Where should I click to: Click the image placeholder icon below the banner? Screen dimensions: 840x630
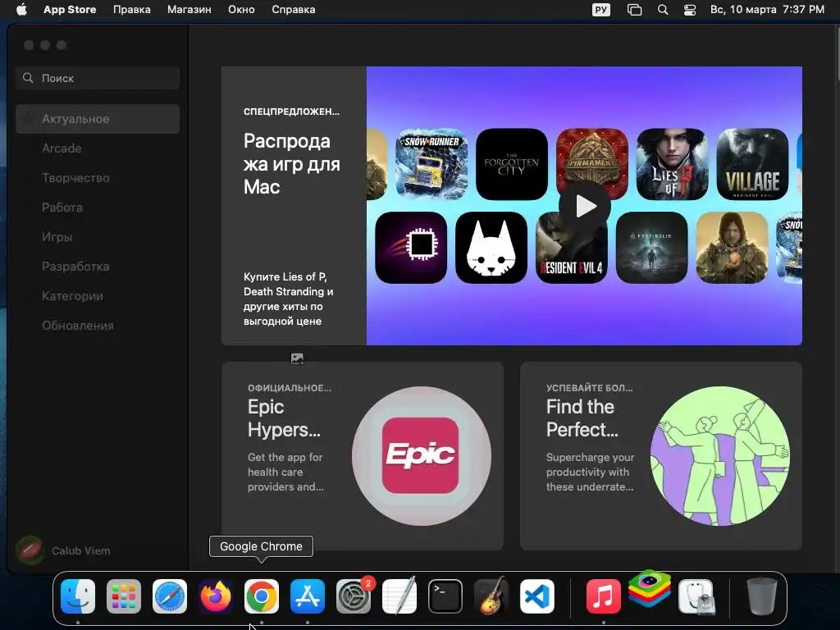(x=297, y=358)
